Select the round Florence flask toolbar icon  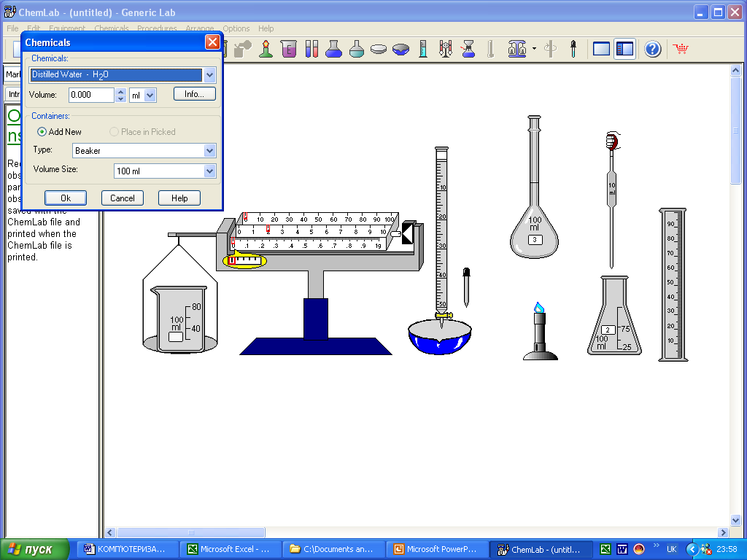point(356,49)
